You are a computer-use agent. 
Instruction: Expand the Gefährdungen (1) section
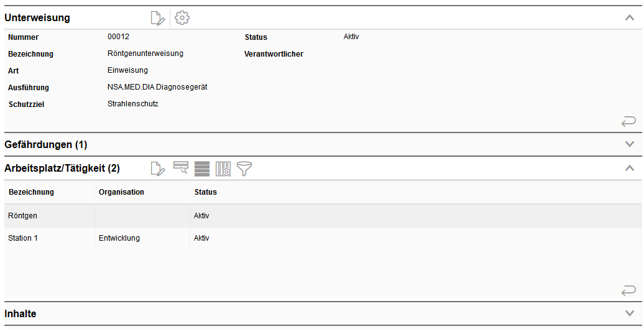click(629, 144)
